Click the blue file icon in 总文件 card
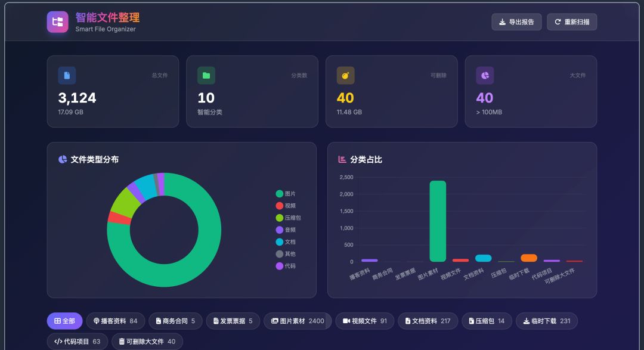Viewport: 644px width, 350px height. pyautogui.click(x=67, y=76)
